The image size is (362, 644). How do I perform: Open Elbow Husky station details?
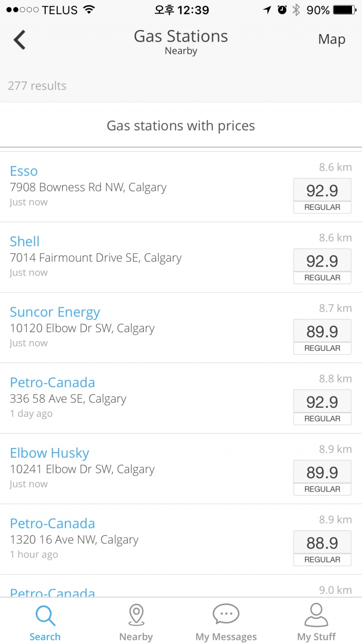49,453
